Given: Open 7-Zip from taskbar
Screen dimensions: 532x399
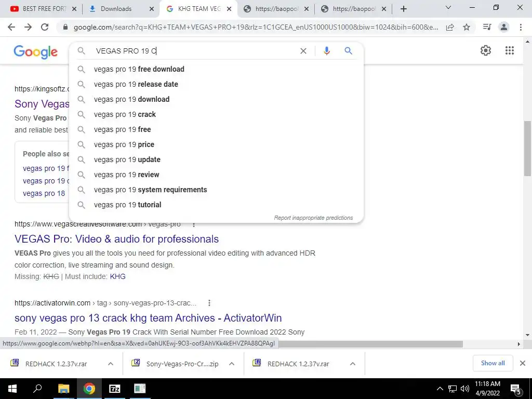Looking at the screenshot, I should point(115,389).
